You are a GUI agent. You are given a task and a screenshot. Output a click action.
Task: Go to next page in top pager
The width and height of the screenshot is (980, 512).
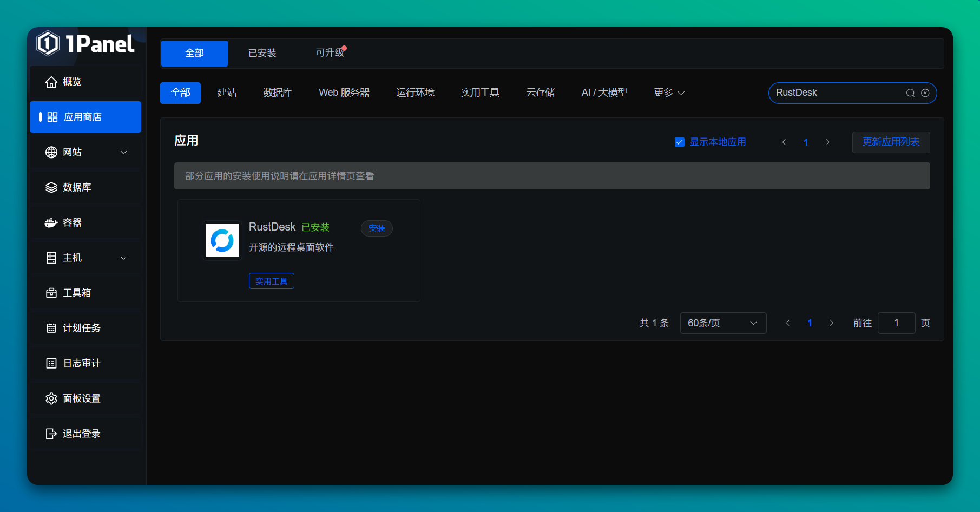click(827, 142)
